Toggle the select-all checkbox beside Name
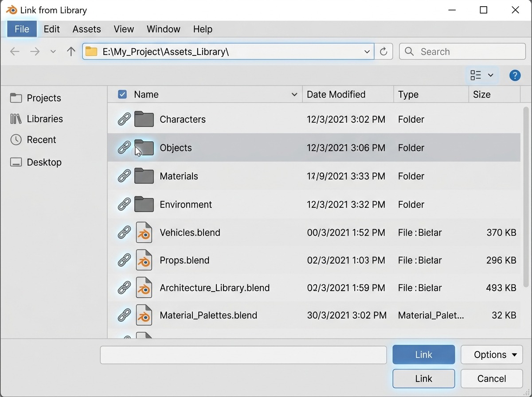 tap(122, 94)
